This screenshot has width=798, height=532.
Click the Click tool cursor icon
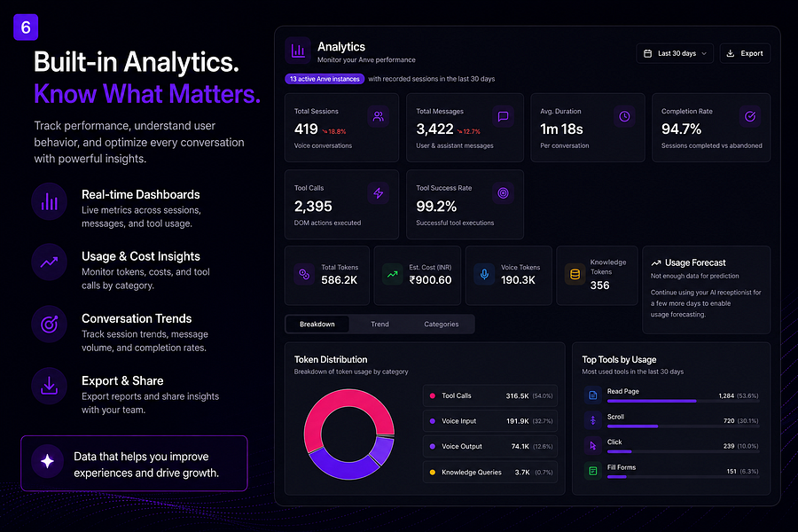(593, 445)
